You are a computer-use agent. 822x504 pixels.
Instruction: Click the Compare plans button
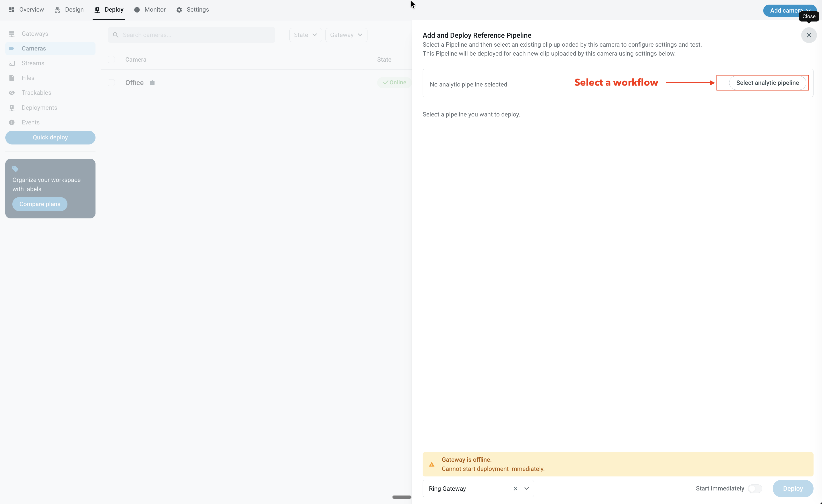click(x=40, y=204)
